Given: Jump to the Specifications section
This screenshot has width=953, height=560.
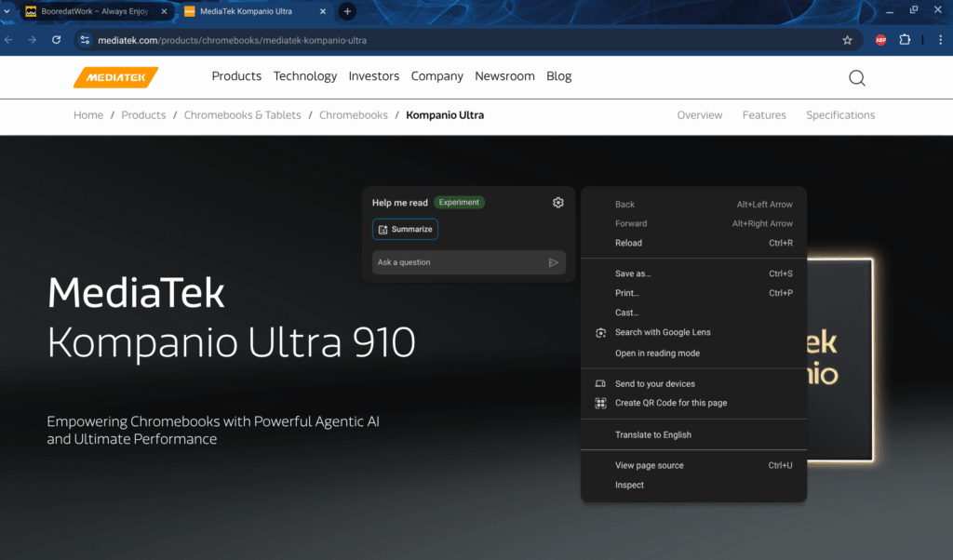Looking at the screenshot, I should pos(840,114).
